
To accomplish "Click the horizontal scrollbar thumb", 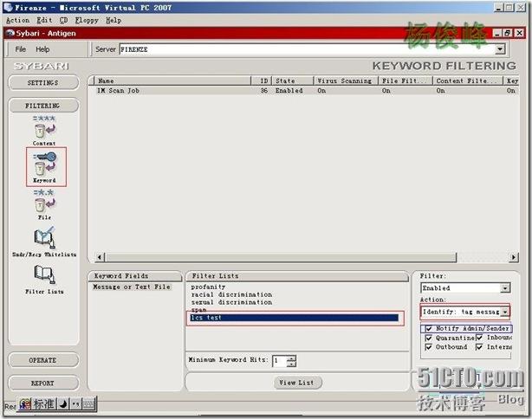I will point(280,257).
